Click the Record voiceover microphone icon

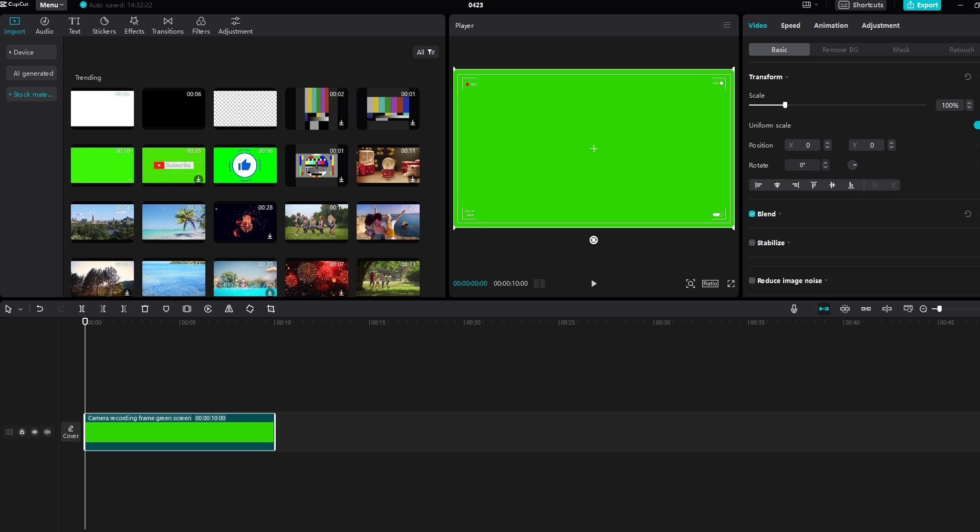pyautogui.click(x=794, y=309)
